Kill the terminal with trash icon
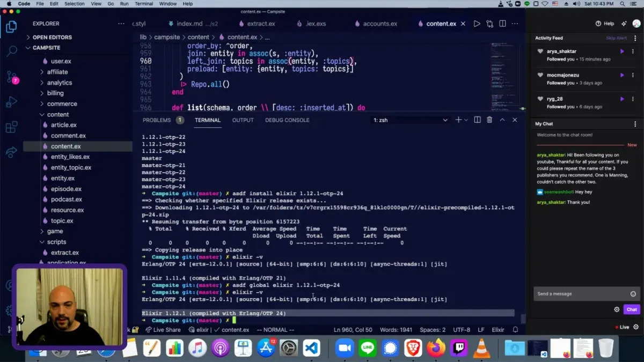The height and width of the screenshot is (362, 644). point(489,120)
